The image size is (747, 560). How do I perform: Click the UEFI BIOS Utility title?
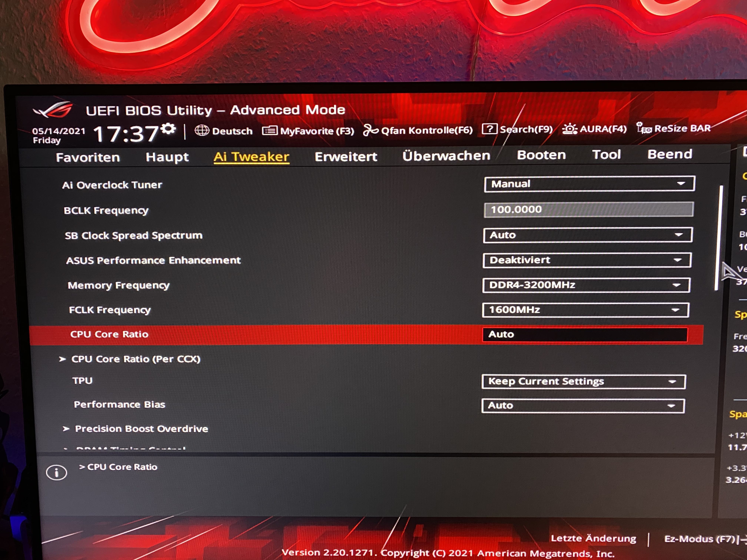click(x=215, y=110)
